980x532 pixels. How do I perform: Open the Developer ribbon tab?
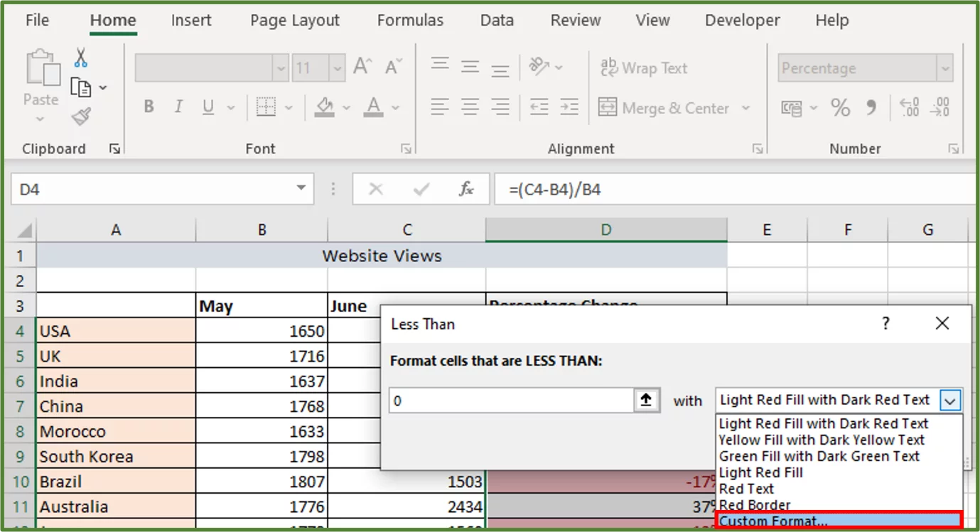742,21
